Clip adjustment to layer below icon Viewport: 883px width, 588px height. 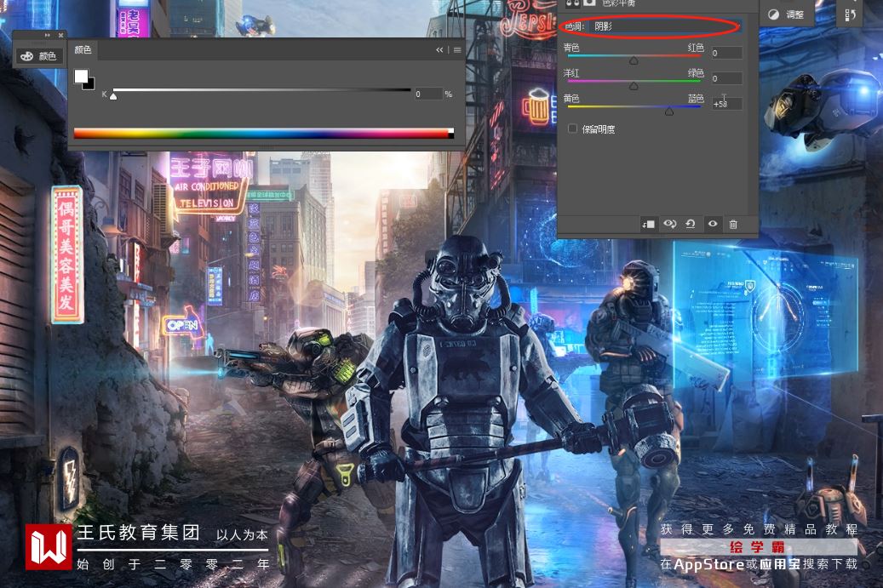(648, 224)
